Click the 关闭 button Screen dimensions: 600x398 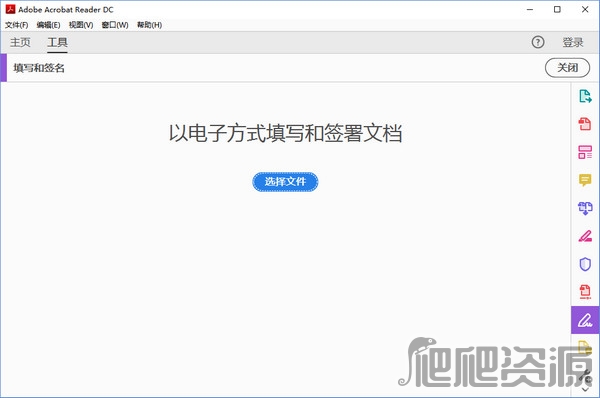(x=567, y=68)
